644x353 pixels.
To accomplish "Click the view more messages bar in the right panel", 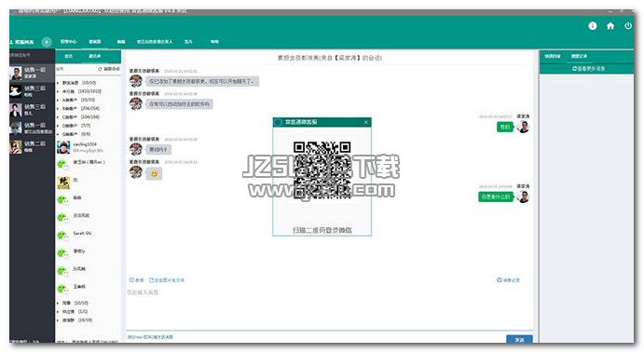I will (x=586, y=69).
